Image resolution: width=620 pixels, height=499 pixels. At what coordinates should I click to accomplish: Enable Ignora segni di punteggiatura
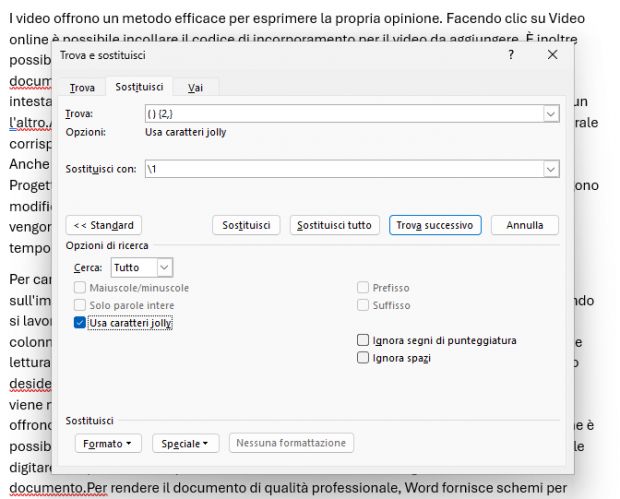pos(363,341)
